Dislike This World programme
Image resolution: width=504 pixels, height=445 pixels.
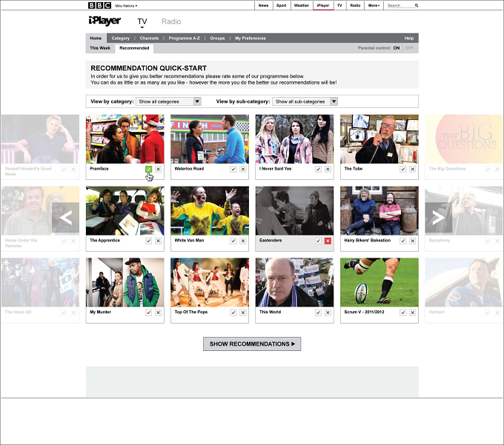tap(328, 312)
